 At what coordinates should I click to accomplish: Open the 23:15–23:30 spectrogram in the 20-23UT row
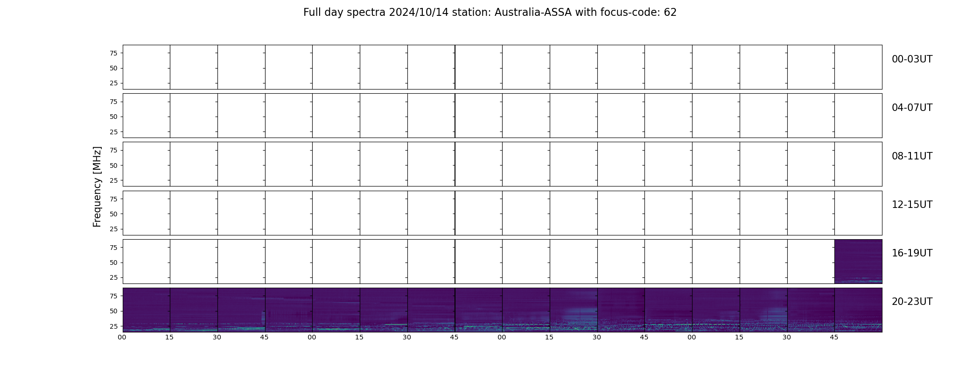click(x=763, y=310)
